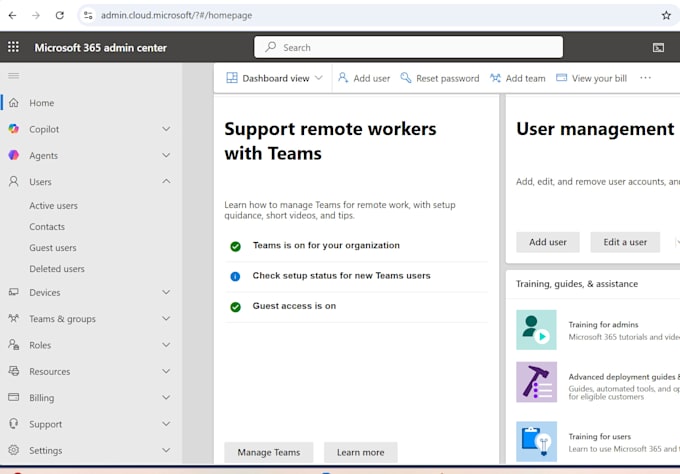Go to Guest users
680x474 pixels.
click(x=53, y=248)
